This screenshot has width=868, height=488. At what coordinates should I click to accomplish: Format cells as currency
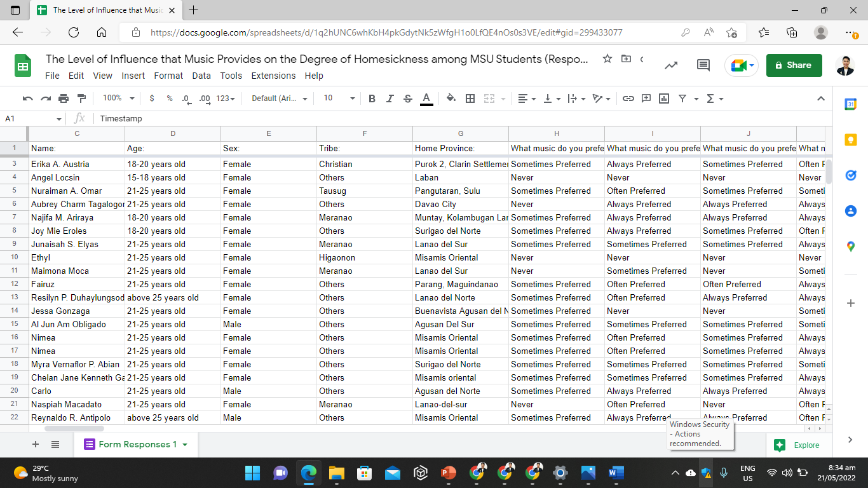pos(152,98)
